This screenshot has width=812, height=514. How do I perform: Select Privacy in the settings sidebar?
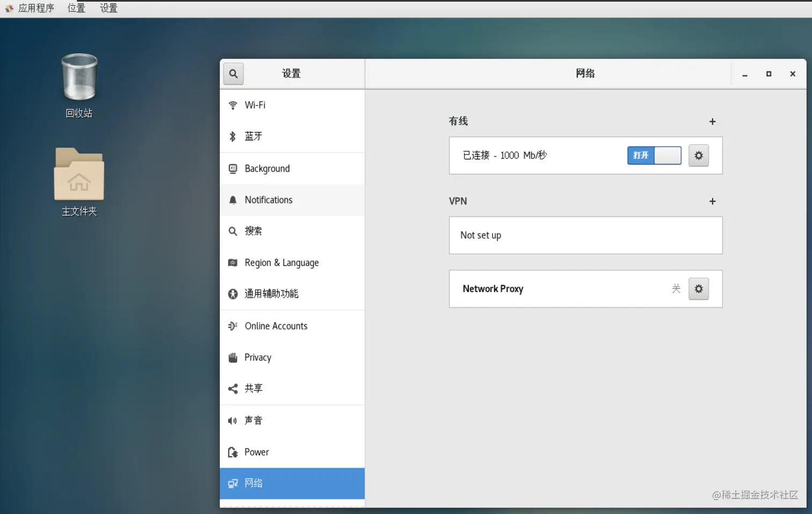click(x=292, y=358)
